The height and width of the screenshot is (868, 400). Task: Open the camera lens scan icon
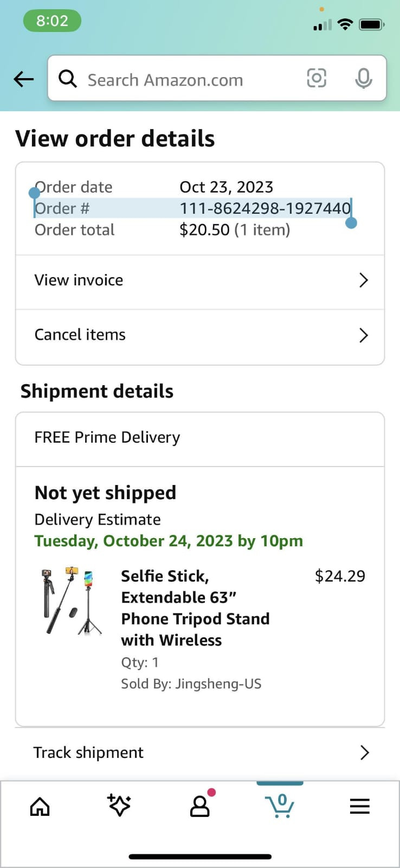click(317, 79)
